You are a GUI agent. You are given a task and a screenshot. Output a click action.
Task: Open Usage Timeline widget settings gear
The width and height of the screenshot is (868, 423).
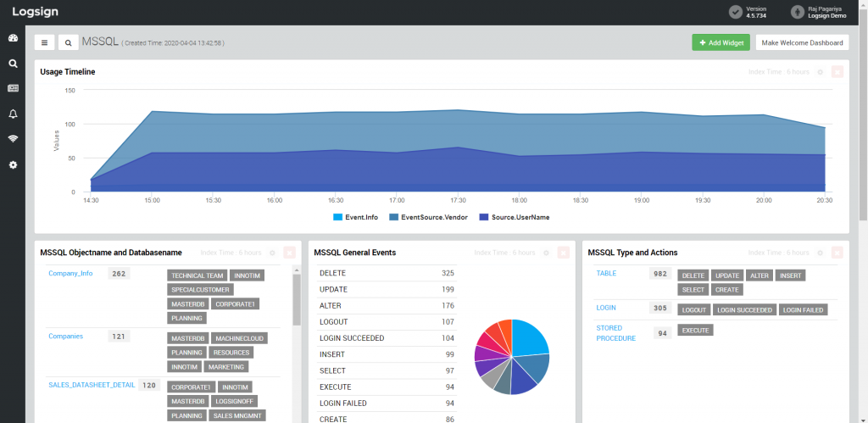click(820, 72)
